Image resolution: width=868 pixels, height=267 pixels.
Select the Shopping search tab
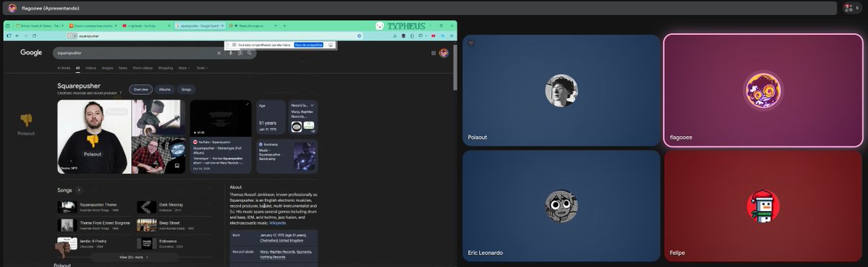pyautogui.click(x=166, y=68)
